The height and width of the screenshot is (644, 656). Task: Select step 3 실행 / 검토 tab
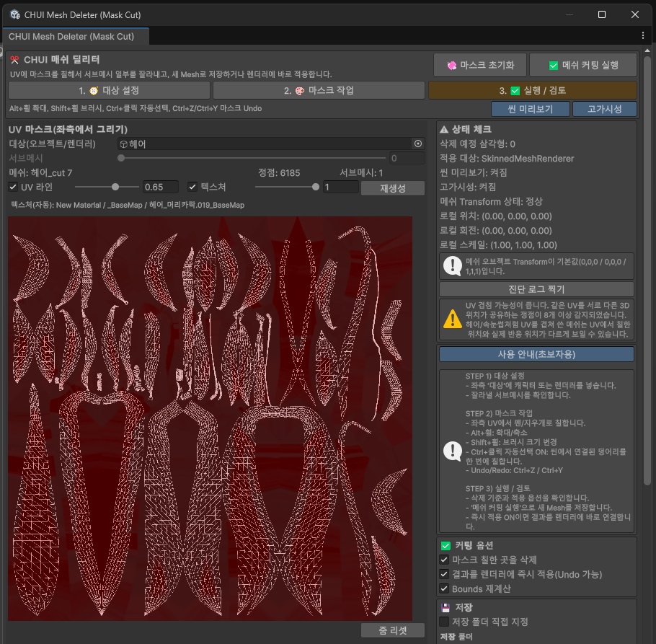[x=532, y=90]
